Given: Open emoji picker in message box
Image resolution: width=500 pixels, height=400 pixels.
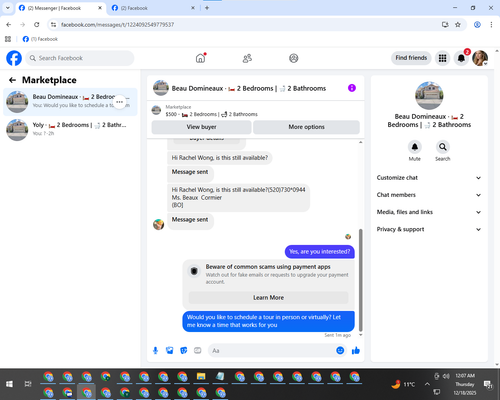Looking at the screenshot, I should coord(340,350).
